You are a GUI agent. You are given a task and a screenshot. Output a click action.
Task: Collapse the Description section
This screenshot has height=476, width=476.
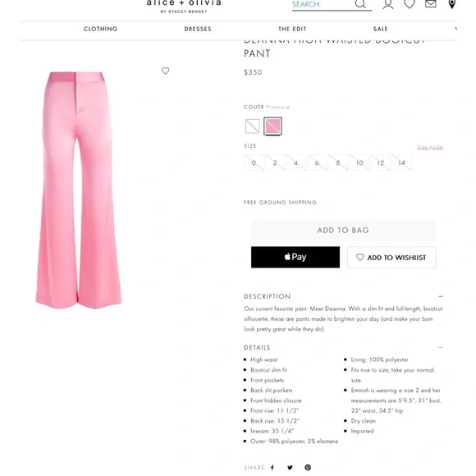(x=441, y=296)
